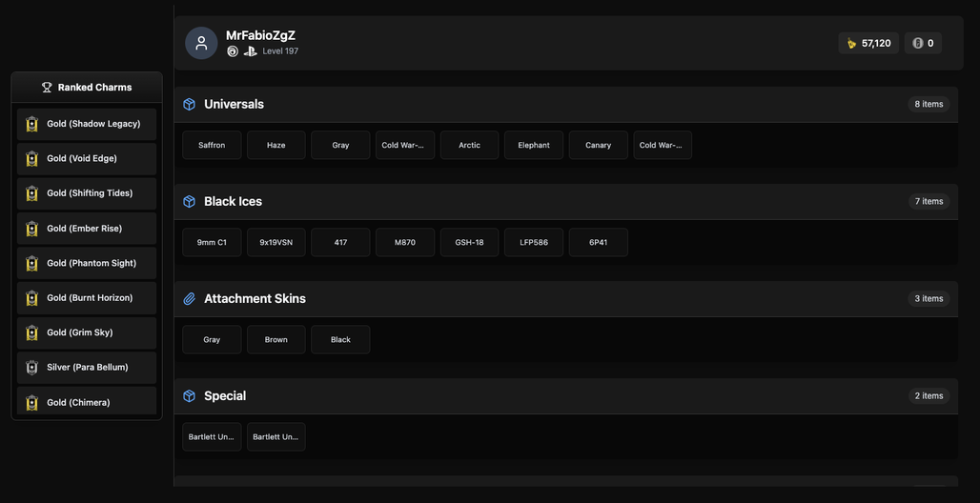
Task: Open the first Bartlett special item
Action: tap(212, 436)
